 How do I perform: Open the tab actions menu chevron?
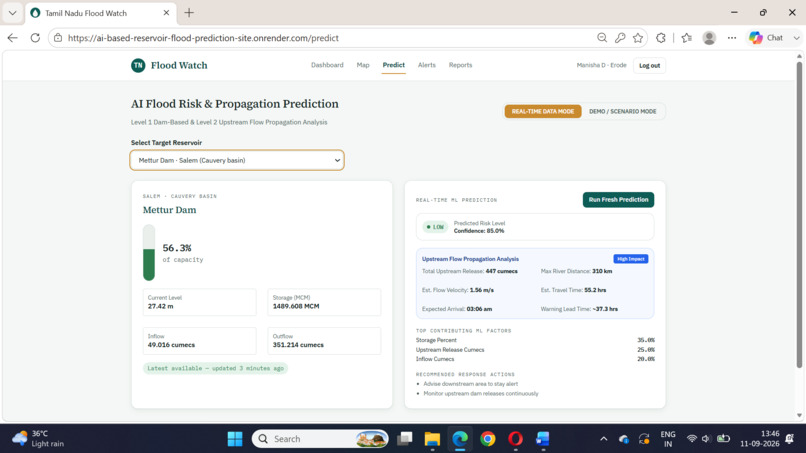(12, 13)
